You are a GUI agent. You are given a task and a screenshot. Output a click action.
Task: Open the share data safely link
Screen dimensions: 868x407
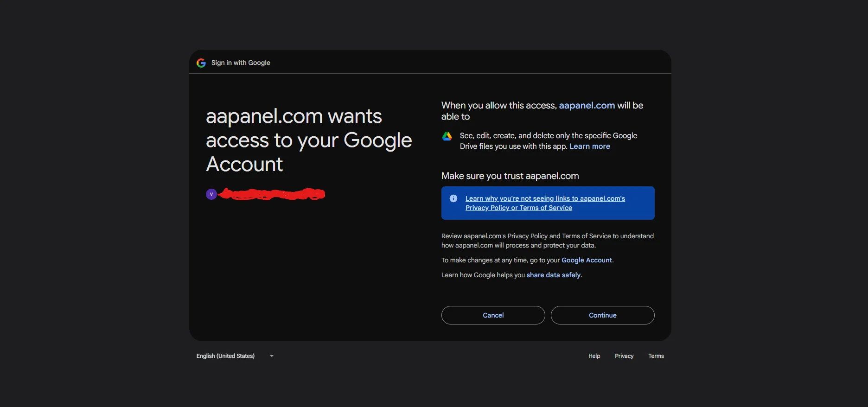pyautogui.click(x=553, y=275)
